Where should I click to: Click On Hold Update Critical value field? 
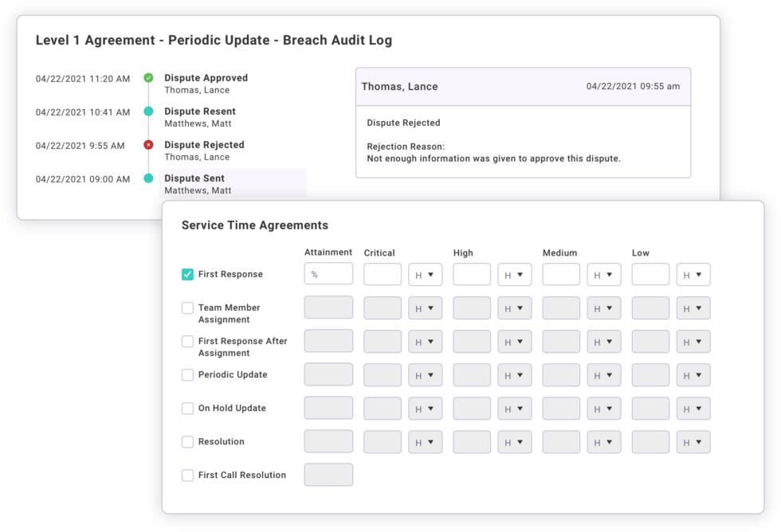[383, 408]
